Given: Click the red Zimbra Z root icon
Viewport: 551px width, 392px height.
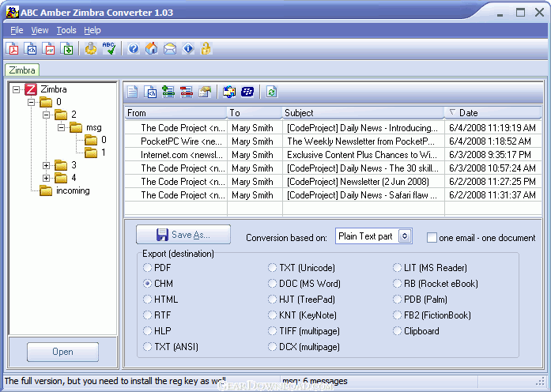Looking at the screenshot, I should [x=31, y=89].
